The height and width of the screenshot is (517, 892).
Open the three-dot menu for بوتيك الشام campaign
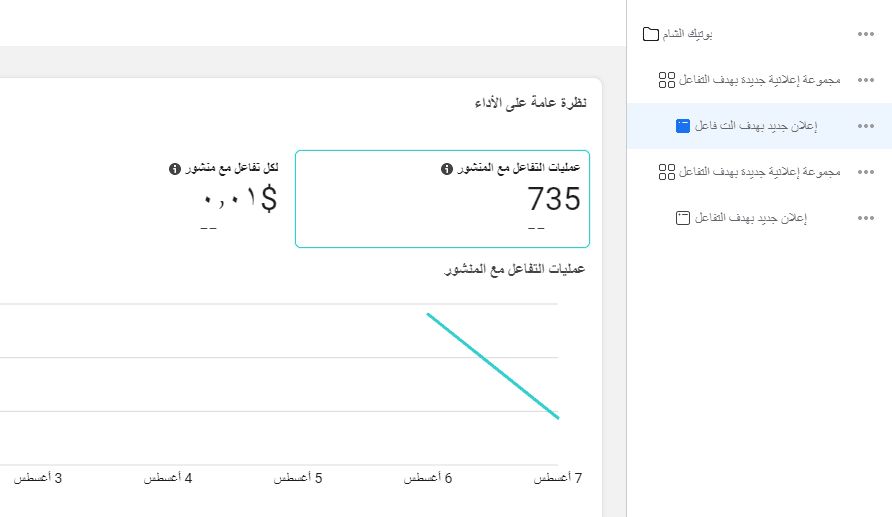(866, 34)
